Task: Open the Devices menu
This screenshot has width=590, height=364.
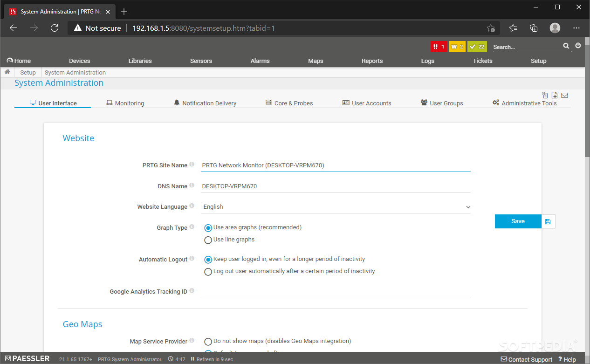Action: coord(80,61)
